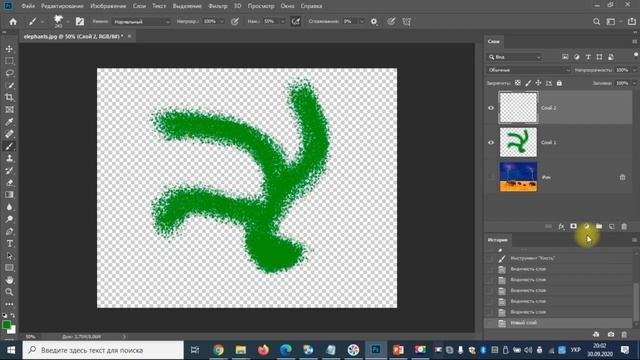640x360 pixels.
Task: Select the Слои panel tab
Action: (493, 41)
